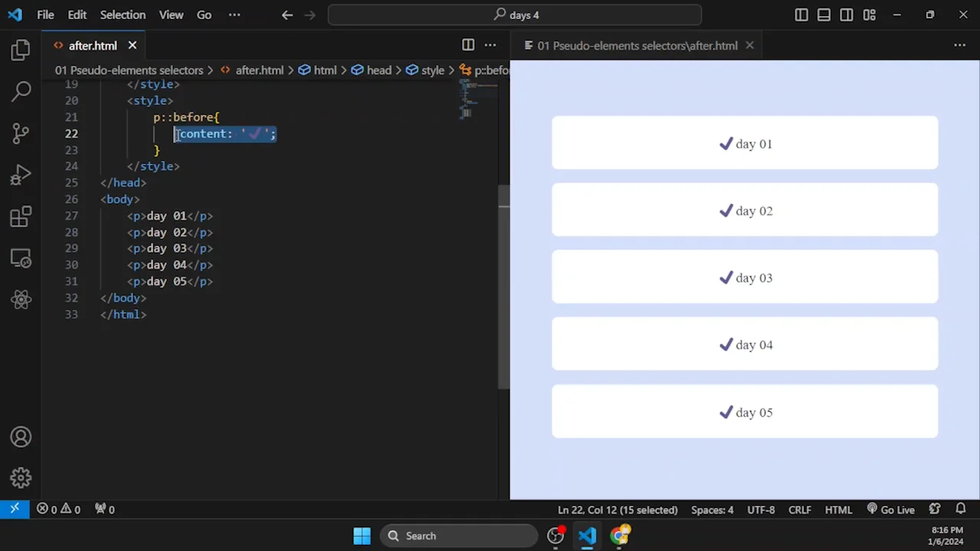The width and height of the screenshot is (980, 551).
Task: Close the preview tab
Action: click(x=750, y=46)
